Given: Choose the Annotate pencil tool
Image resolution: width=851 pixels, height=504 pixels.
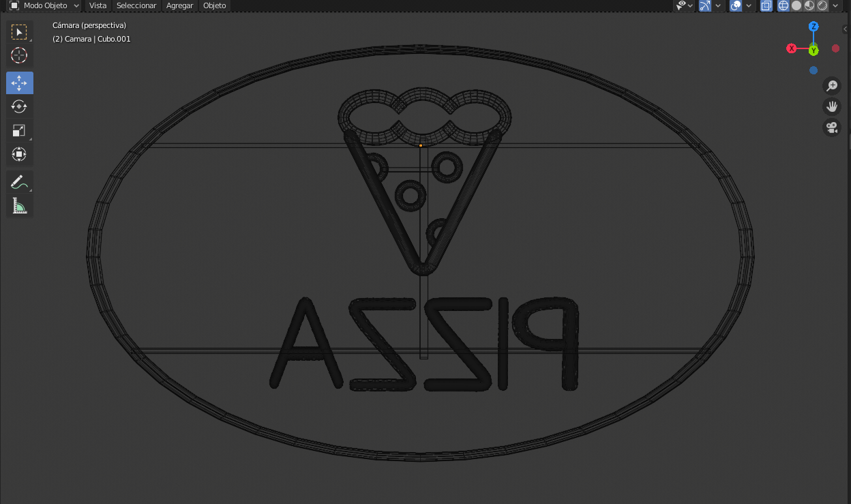Looking at the screenshot, I should (19, 181).
